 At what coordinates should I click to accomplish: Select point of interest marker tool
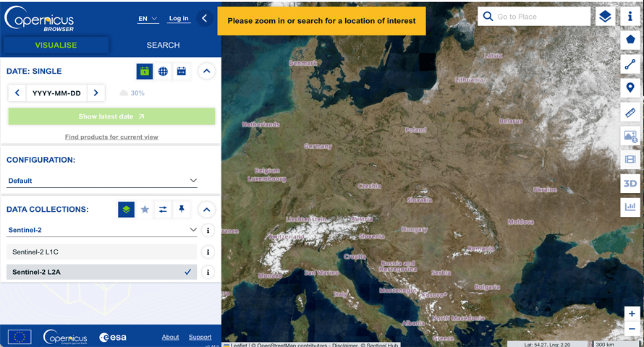[630, 87]
